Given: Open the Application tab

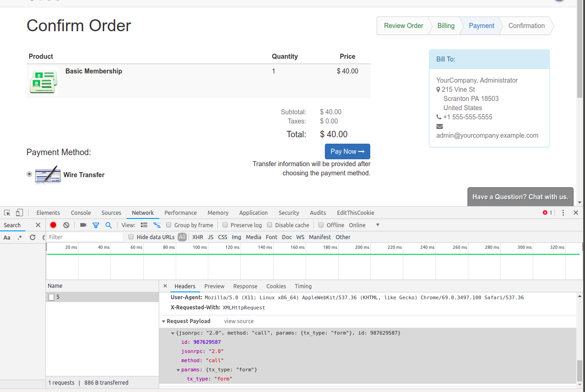Looking at the screenshot, I should click(x=253, y=213).
